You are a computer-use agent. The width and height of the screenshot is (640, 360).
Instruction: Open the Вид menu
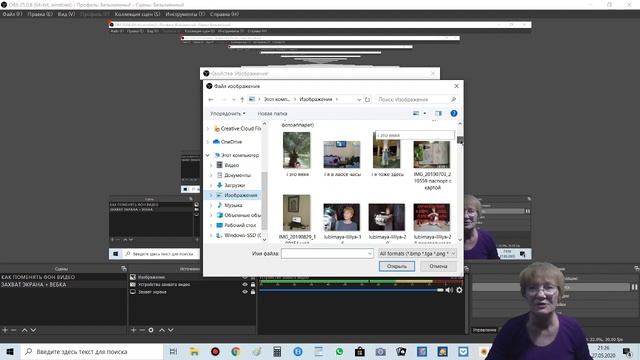[x=66, y=14]
